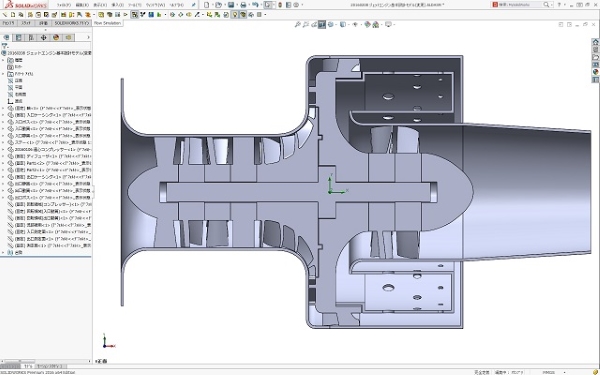Open View Orientation dropdown arrow
The width and height of the screenshot is (600, 375).
point(336,24)
